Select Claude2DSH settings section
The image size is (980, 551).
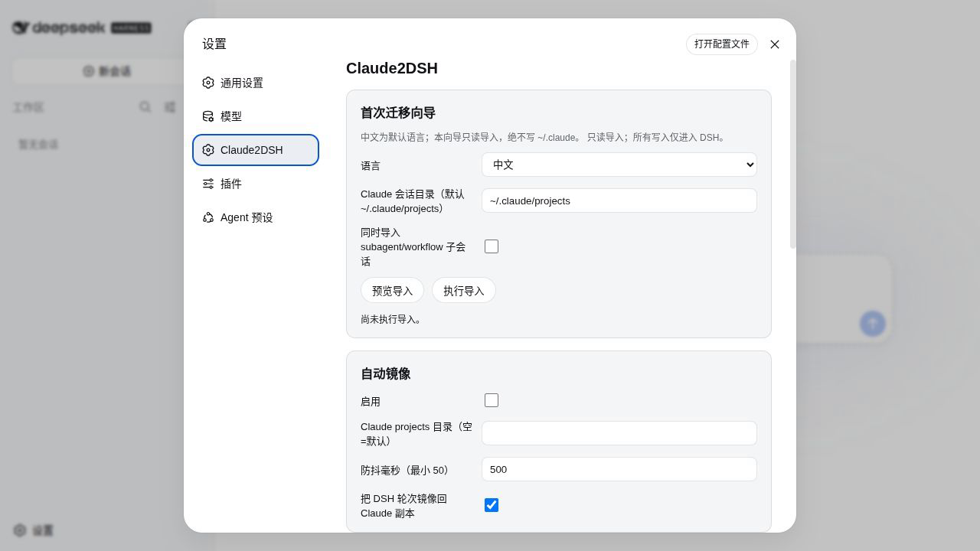pos(255,150)
